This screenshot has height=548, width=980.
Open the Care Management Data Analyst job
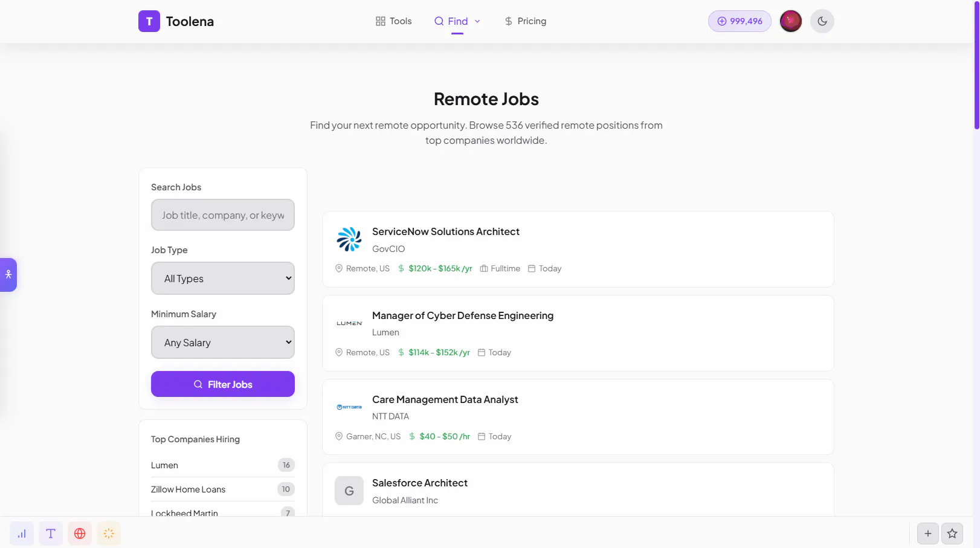(x=445, y=399)
